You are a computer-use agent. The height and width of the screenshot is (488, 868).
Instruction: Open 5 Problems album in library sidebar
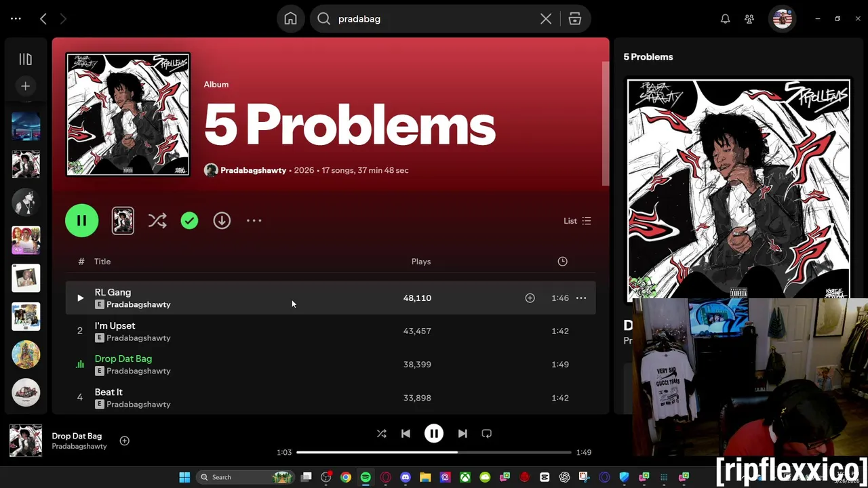[x=26, y=164]
